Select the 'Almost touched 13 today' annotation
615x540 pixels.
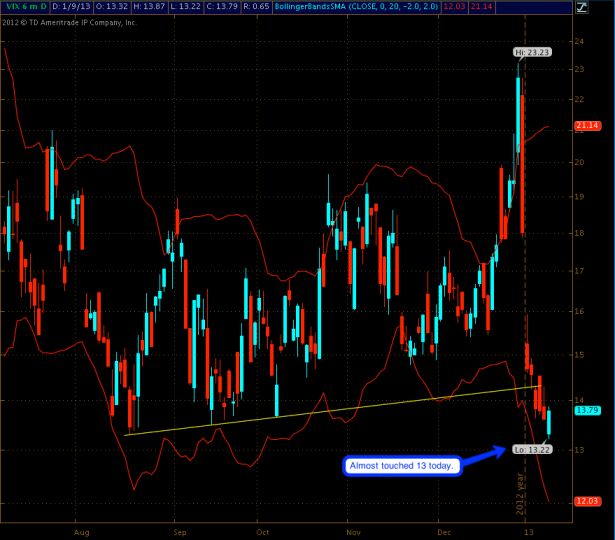pos(402,465)
